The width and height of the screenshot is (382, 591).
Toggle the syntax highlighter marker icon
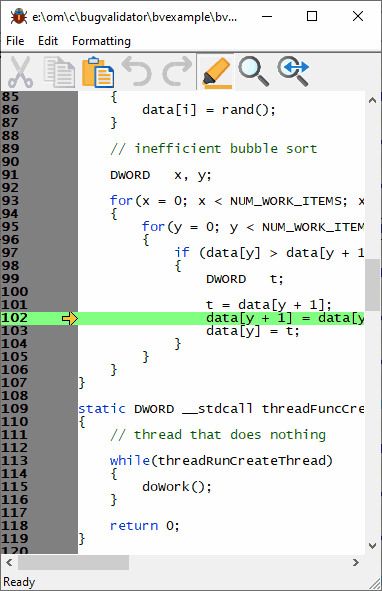click(216, 72)
